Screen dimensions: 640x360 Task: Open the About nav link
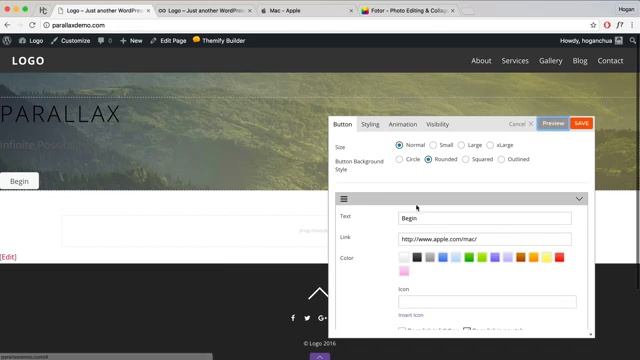click(481, 60)
